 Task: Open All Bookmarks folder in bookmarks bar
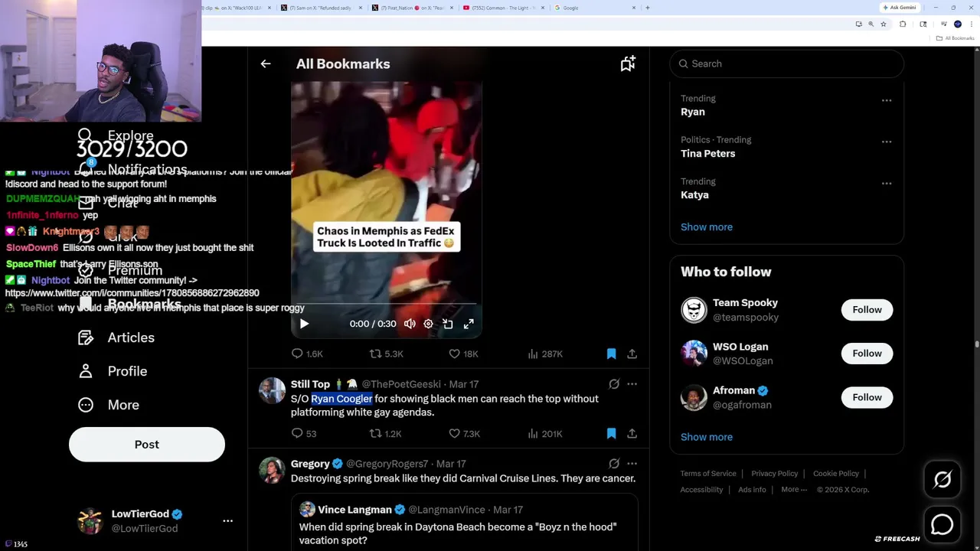tap(955, 38)
